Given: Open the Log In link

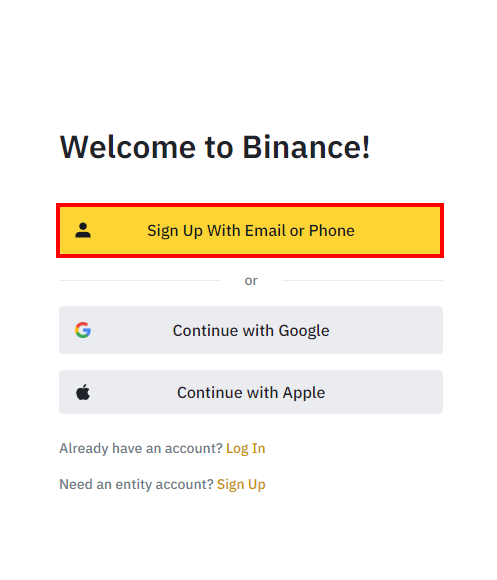Looking at the screenshot, I should click(246, 448).
